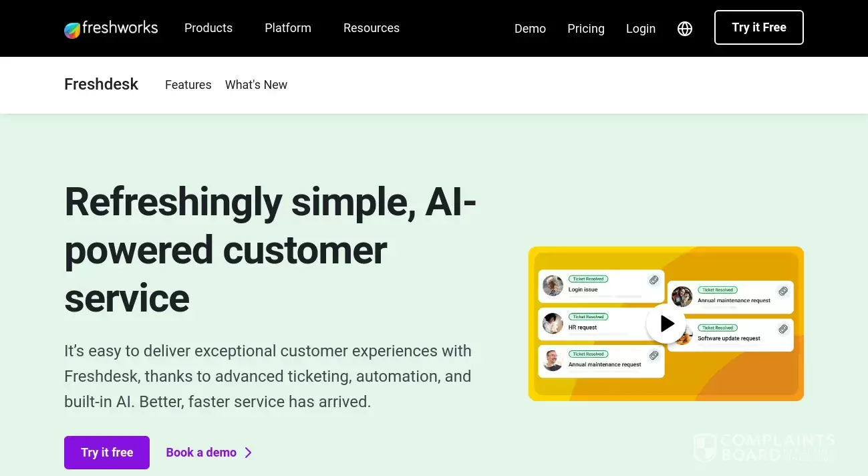
Task: Go to the Demo page
Action: [530, 29]
